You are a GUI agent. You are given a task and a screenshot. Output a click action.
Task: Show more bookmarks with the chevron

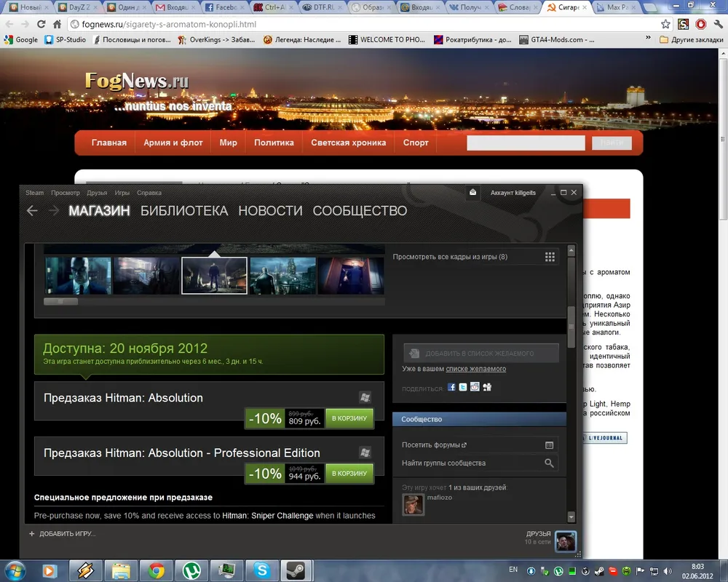pyautogui.click(x=648, y=38)
